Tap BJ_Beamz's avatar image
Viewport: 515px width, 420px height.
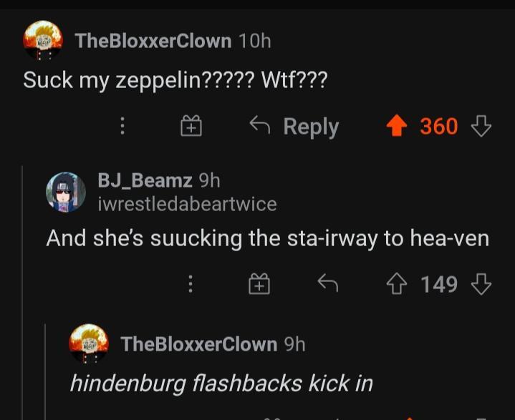click(x=66, y=191)
